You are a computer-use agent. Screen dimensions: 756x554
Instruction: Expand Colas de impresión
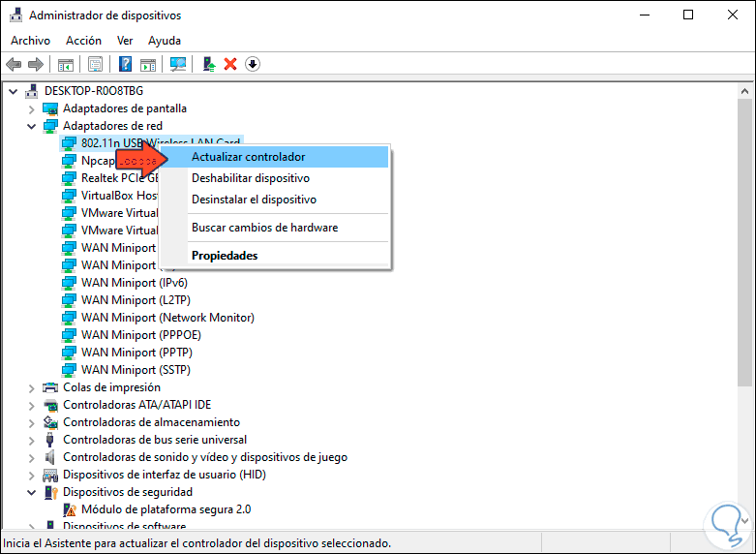(x=31, y=388)
